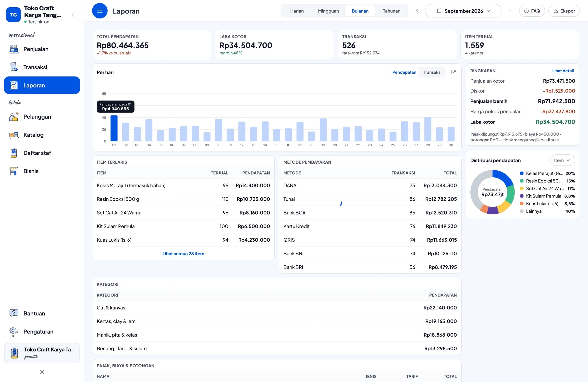Switch chart to Pendapatan view
Viewport: 588px width, 382px height.
[x=404, y=72]
